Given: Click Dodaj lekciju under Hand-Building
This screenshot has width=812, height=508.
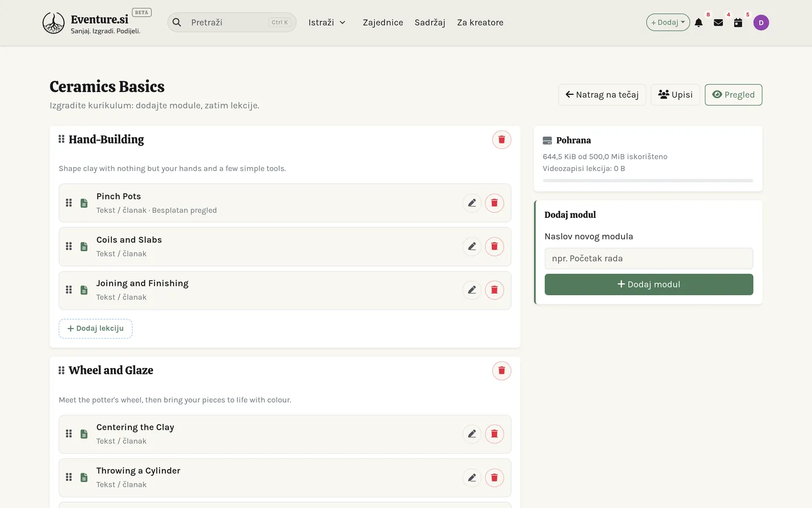Looking at the screenshot, I should pyautogui.click(x=95, y=329).
